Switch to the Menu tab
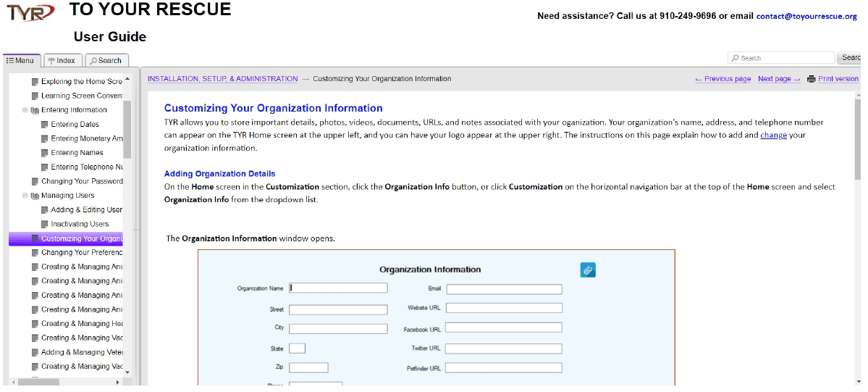The width and height of the screenshot is (868, 392). pos(20,60)
